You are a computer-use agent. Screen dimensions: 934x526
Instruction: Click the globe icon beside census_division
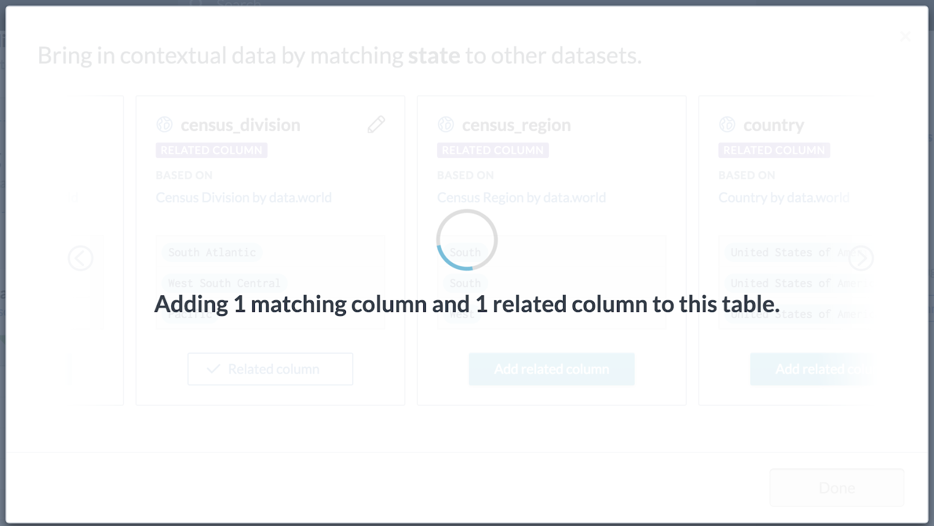click(164, 125)
